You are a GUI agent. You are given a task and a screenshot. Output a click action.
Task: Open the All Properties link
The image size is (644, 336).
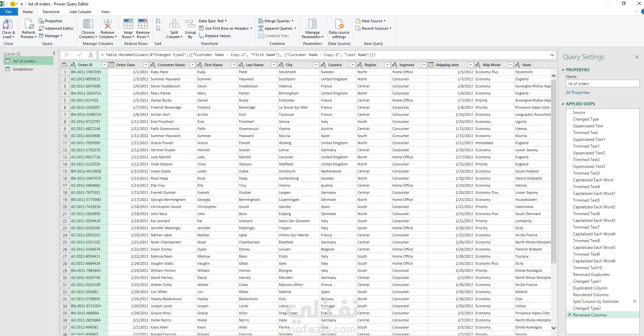(578, 93)
